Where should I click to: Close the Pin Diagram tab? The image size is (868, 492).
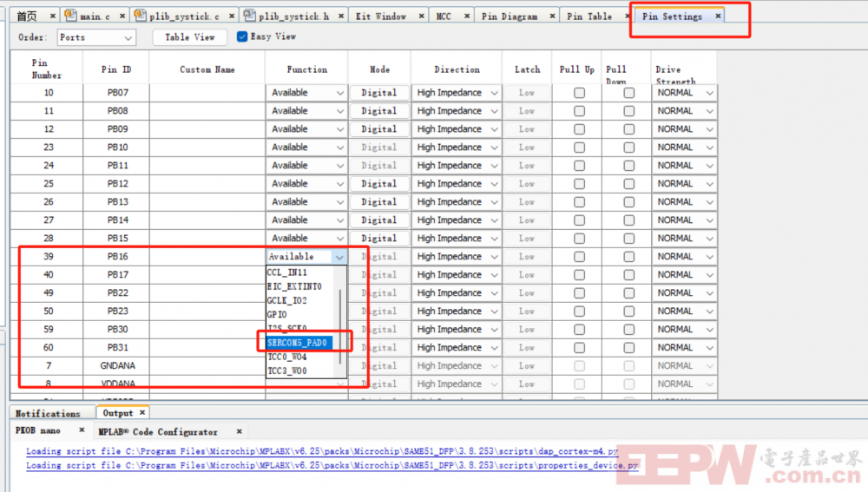pos(552,16)
